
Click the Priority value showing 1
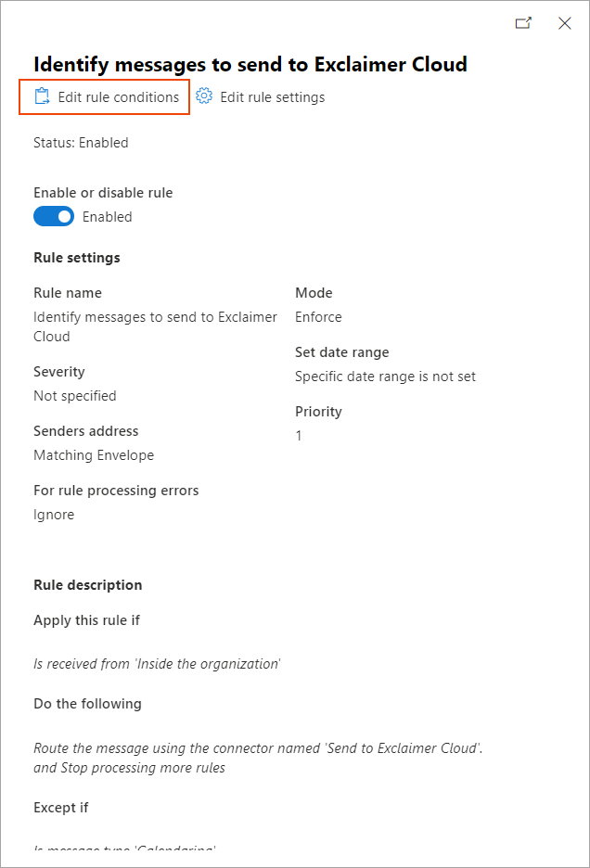(298, 434)
